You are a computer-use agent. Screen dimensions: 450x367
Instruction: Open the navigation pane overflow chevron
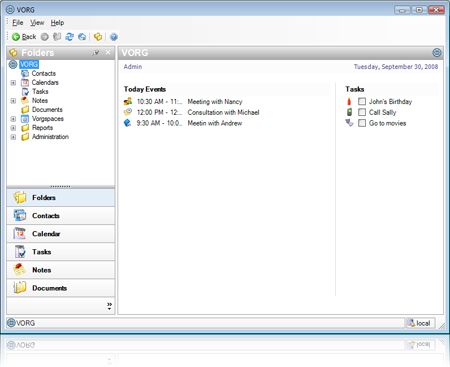pos(109,306)
